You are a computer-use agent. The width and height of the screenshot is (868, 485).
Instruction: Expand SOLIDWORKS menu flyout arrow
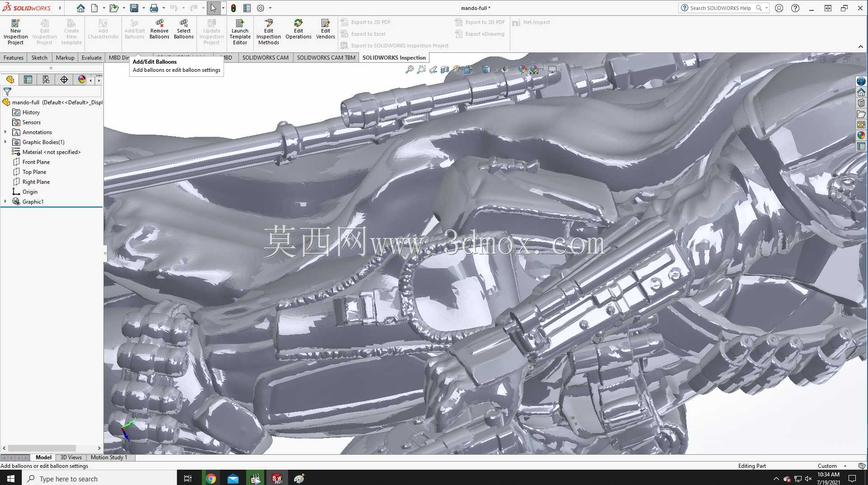pos(60,8)
